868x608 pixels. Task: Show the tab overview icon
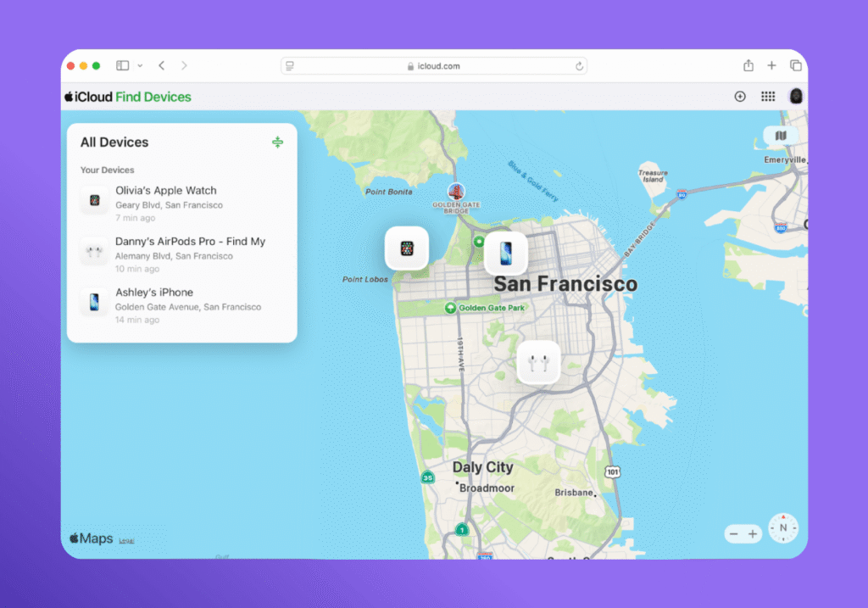pos(796,65)
